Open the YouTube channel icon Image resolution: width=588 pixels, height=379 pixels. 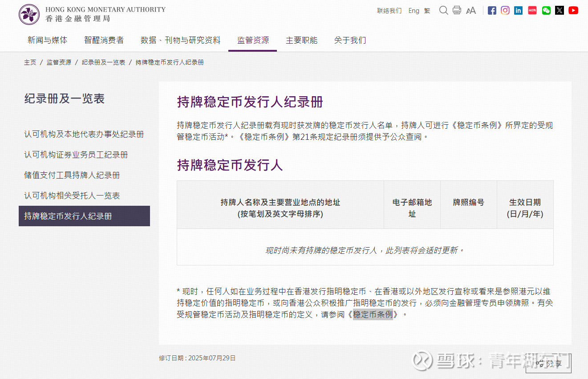[x=573, y=10]
